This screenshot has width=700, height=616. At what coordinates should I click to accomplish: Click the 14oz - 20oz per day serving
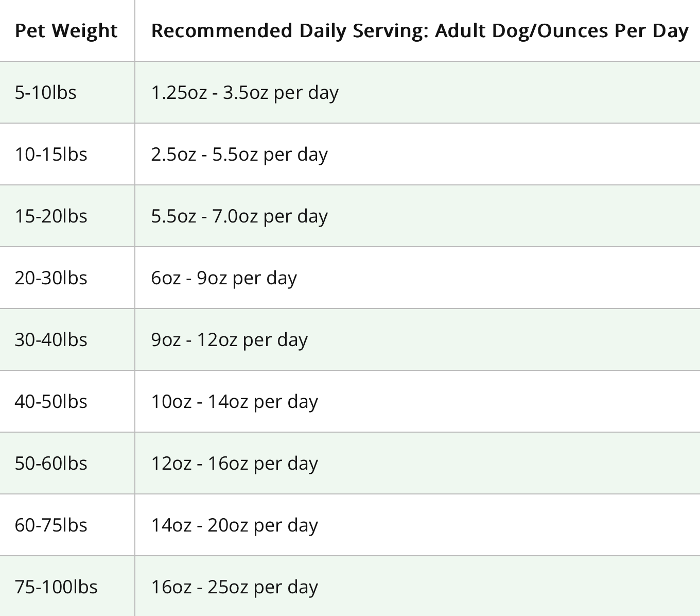tap(235, 525)
